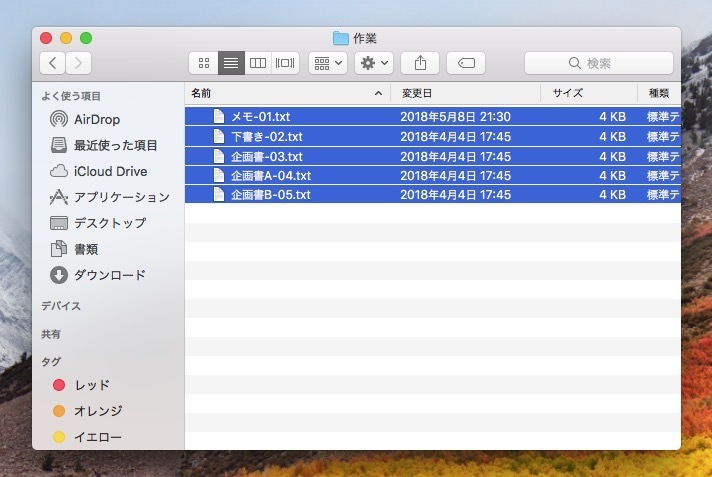The image size is (712, 477).
Task: Open the アプリケーション folder in sidebar
Action: (121, 197)
